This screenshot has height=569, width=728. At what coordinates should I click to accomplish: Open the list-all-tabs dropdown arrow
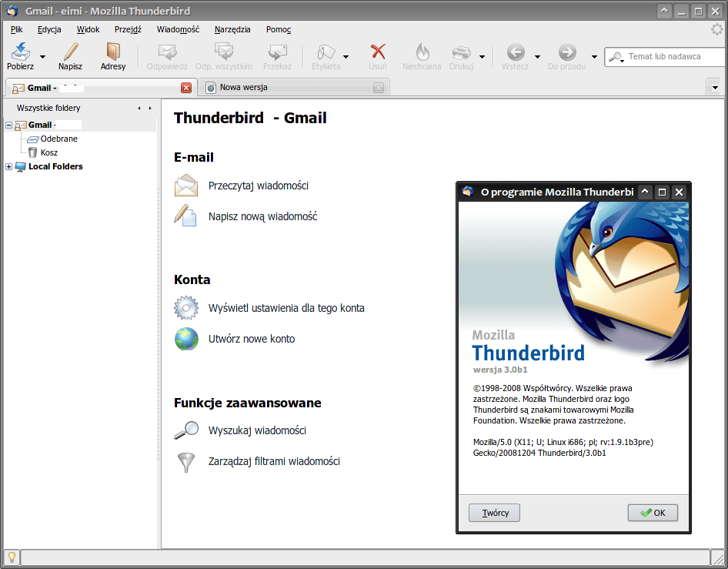point(715,87)
